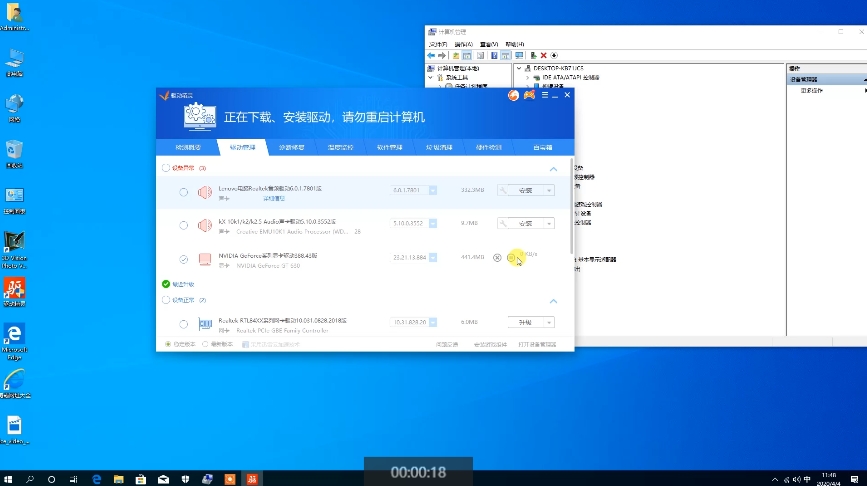
Task: Click the Mail icon on the taskbar
Action: 163,479
